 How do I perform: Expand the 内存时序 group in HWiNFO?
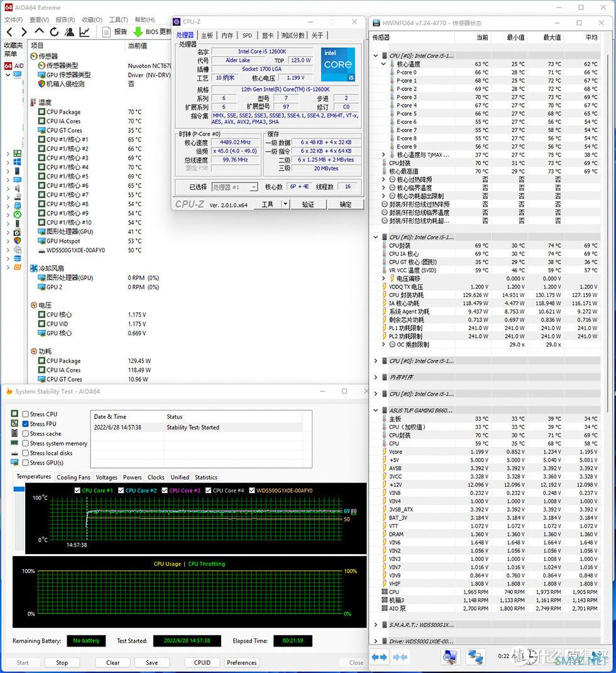click(376, 377)
